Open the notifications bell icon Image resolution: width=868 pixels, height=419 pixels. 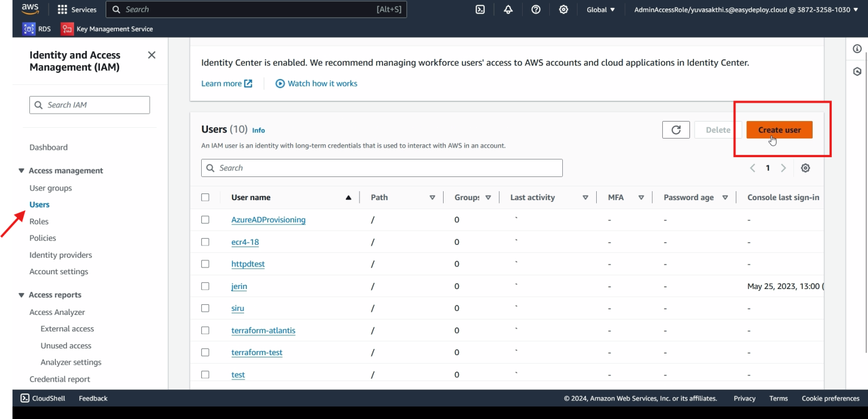tap(508, 10)
